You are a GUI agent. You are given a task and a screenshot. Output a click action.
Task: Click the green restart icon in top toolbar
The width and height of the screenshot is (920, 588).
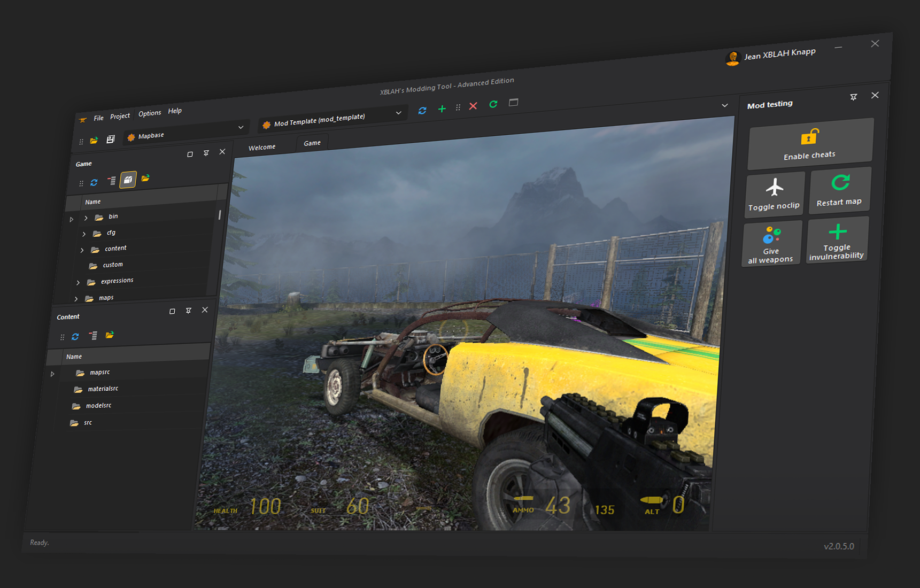click(x=493, y=104)
